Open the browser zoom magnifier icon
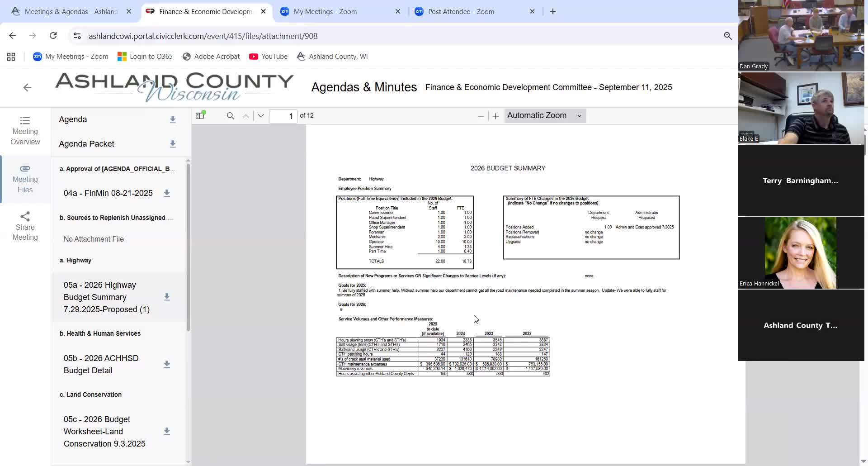 point(727,36)
